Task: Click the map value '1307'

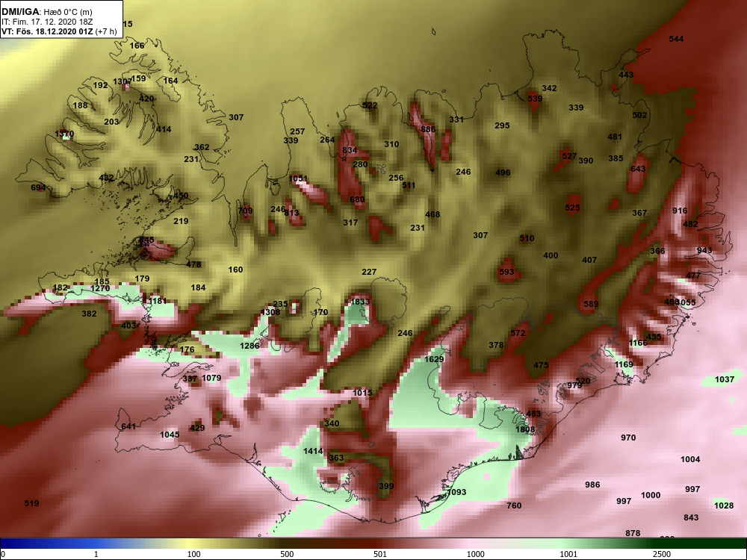Action: [123, 82]
